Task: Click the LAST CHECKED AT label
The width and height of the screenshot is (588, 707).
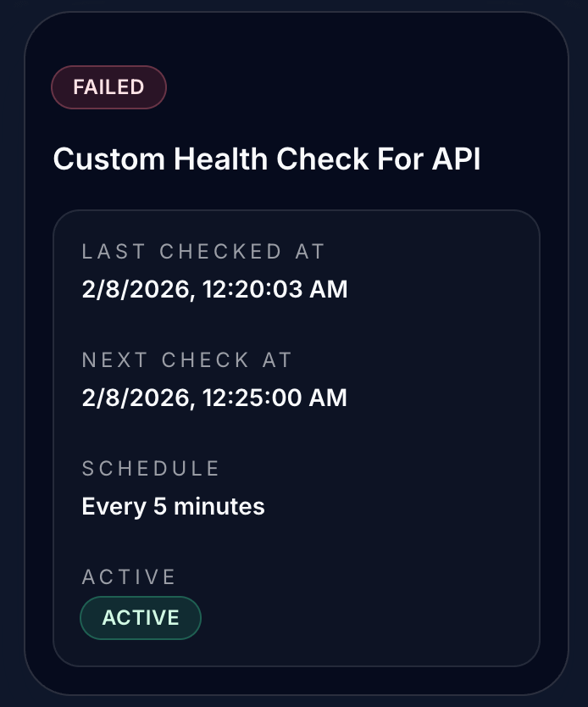Action: pos(203,251)
